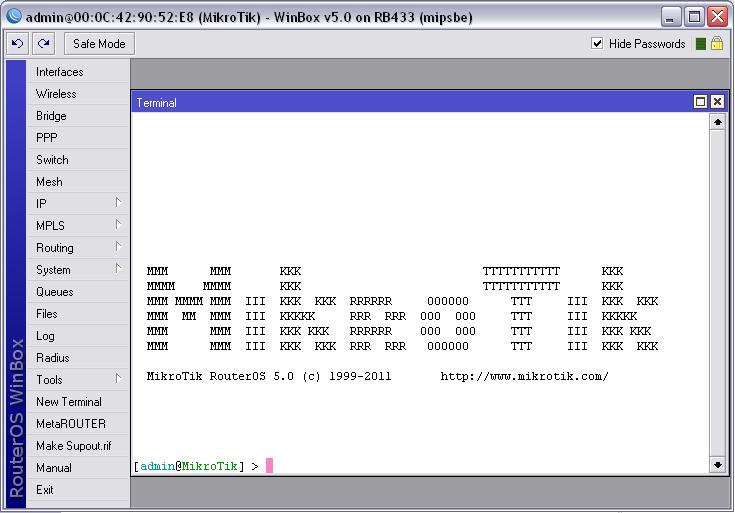Click Make Supout.rif entry
The height and width of the screenshot is (513, 735).
pyautogui.click(x=78, y=446)
